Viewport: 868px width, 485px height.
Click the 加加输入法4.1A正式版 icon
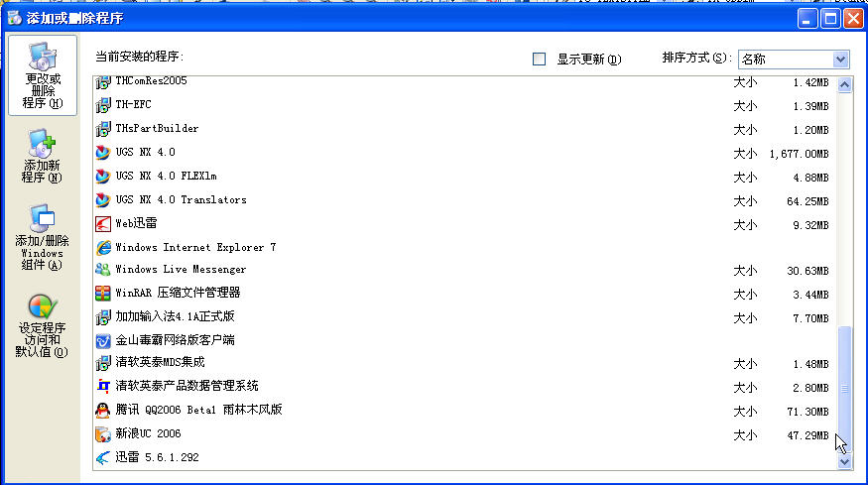(103, 316)
